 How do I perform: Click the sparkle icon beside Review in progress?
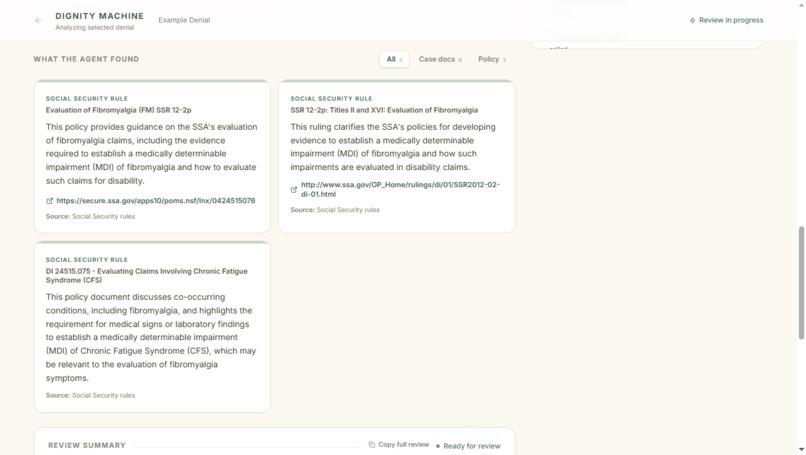point(692,21)
